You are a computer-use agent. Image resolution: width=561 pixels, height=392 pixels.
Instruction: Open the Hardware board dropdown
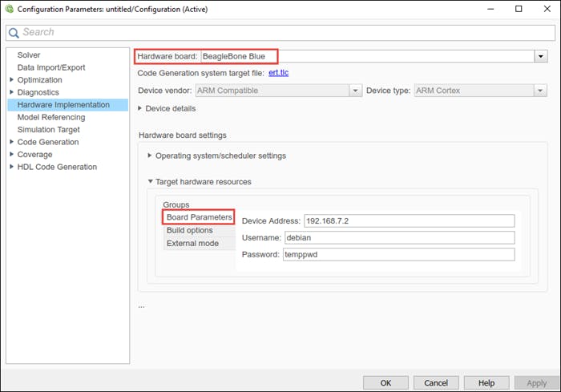pyautogui.click(x=541, y=57)
